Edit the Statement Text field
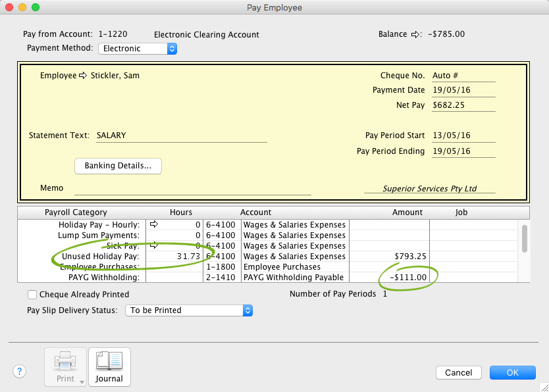549x392 pixels. click(181, 136)
